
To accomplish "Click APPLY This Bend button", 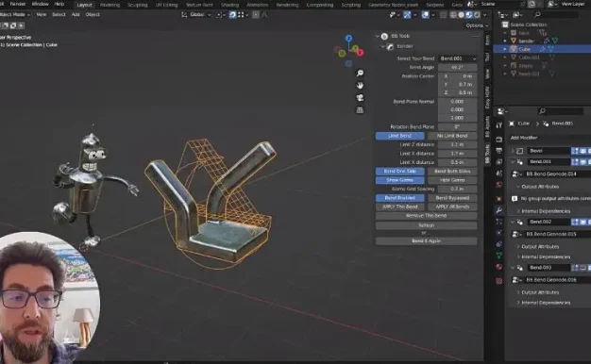I will point(400,207).
